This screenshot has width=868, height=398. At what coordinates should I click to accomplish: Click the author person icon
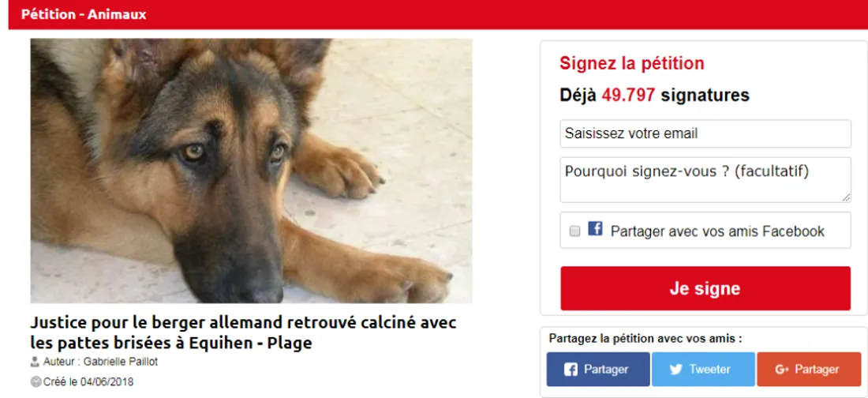click(x=35, y=362)
